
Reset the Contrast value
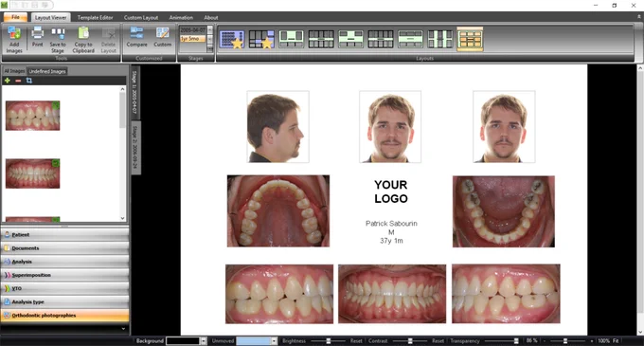click(438, 341)
